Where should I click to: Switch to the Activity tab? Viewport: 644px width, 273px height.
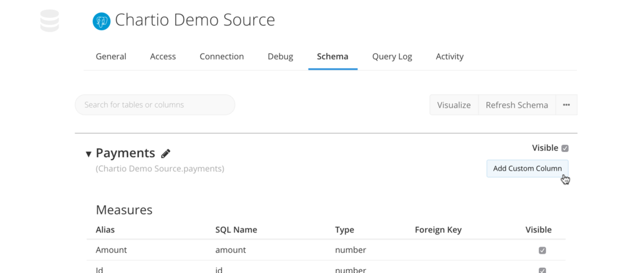point(450,56)
